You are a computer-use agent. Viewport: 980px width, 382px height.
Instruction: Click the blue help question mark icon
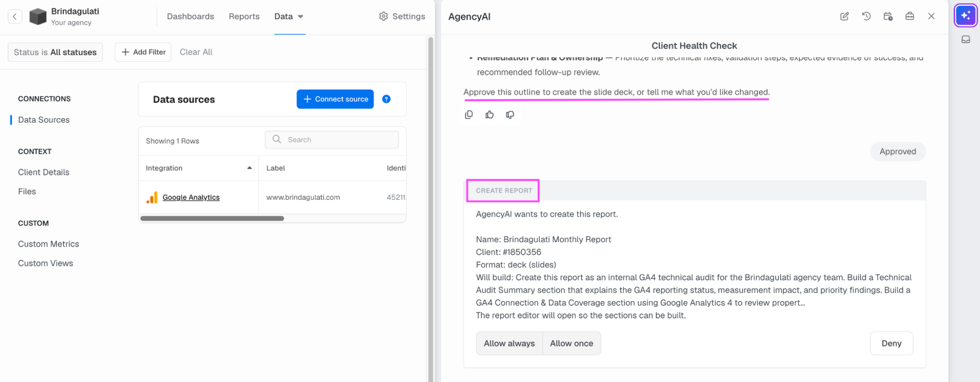(x=386, y=99)
